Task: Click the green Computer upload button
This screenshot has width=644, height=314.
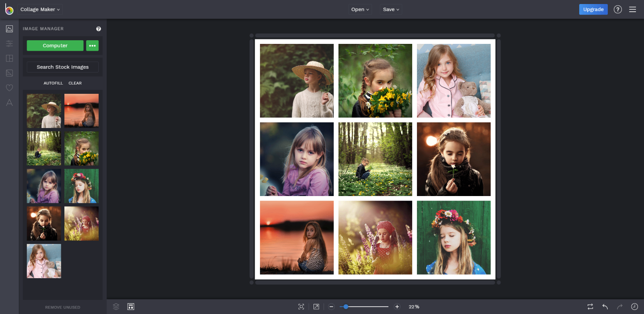Action: click(55, 45)
